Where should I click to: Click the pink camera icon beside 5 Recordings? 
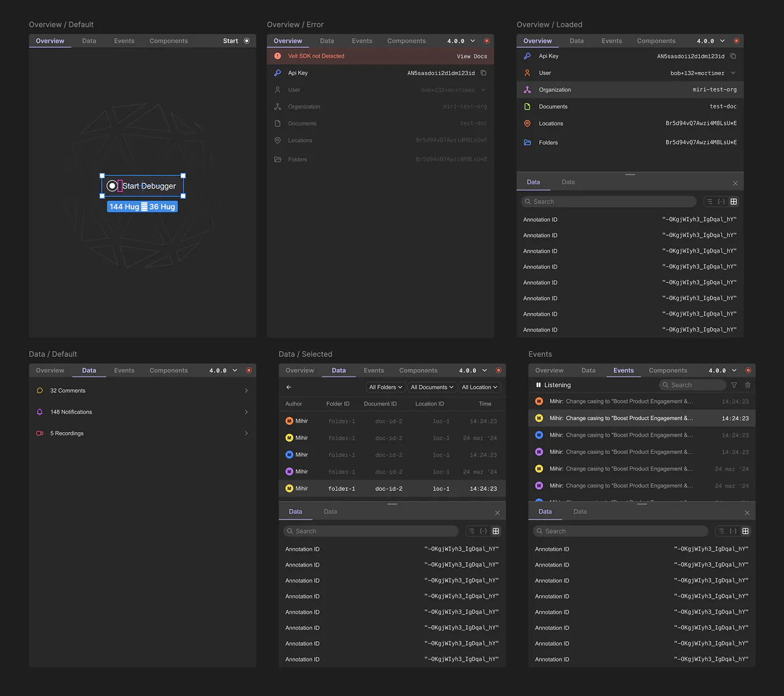pyautogui.click(x=40, y=433)
